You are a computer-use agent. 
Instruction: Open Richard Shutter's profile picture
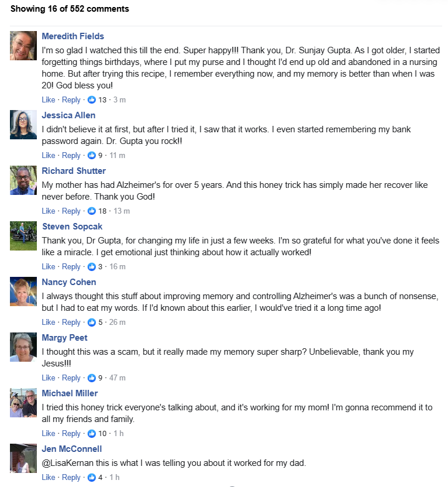click(x=23, y=180)
